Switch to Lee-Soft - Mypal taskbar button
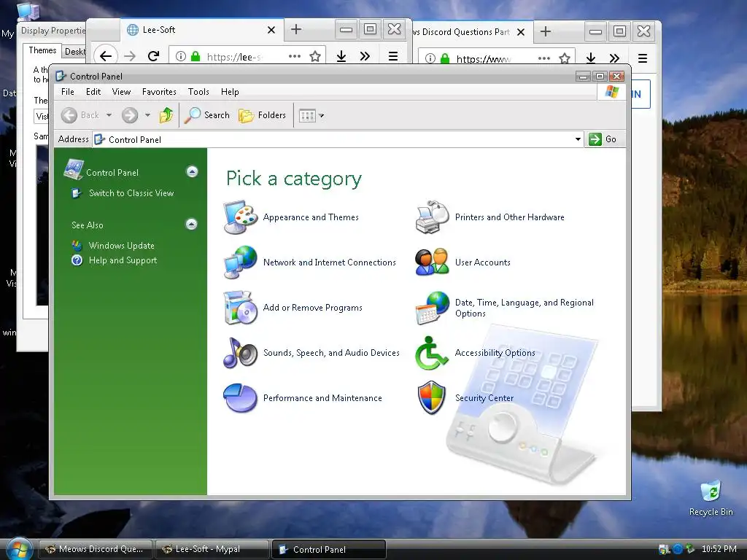This screenshot has height=560, width=747. click(x=211, y=549)
